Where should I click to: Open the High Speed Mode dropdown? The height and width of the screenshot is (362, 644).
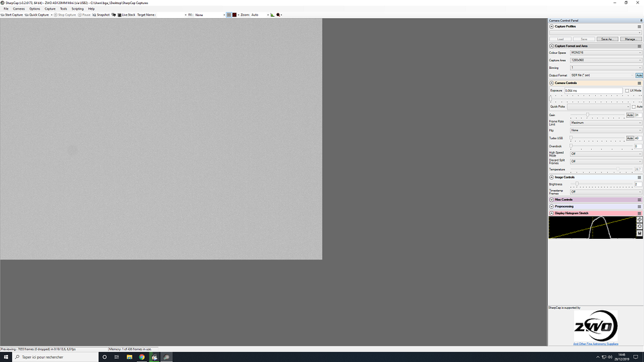point(606,154)
